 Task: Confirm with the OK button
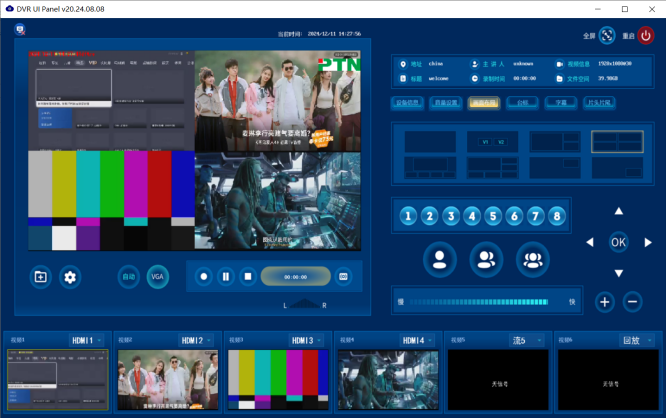(618, 242)
